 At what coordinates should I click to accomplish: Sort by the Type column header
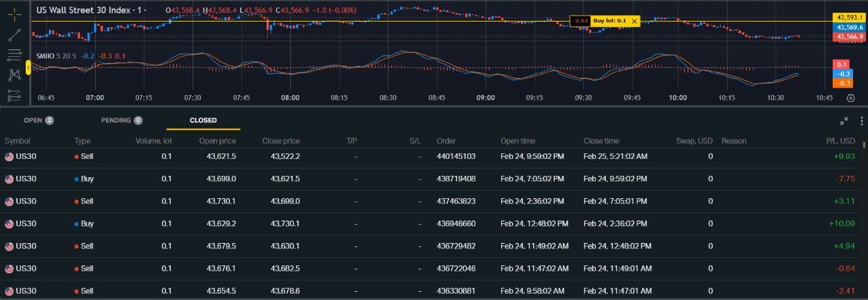[x=82, y=141]
